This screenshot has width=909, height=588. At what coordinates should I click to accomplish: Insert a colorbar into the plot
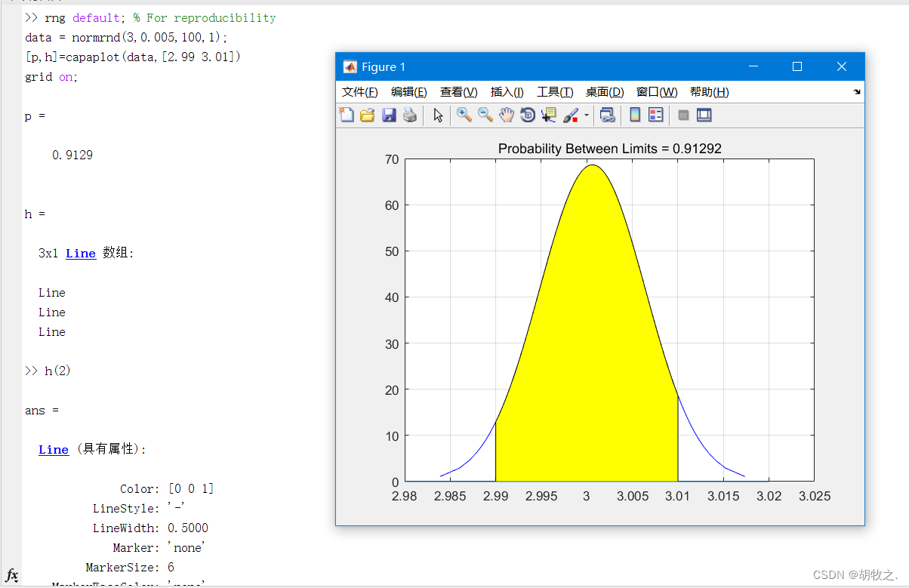tap(633, 115)
